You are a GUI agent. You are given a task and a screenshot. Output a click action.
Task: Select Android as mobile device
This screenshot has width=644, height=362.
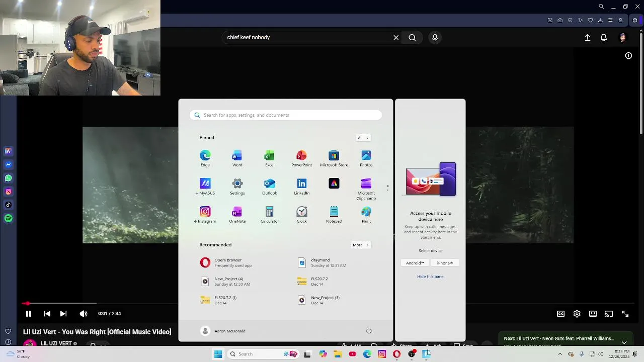415,263
